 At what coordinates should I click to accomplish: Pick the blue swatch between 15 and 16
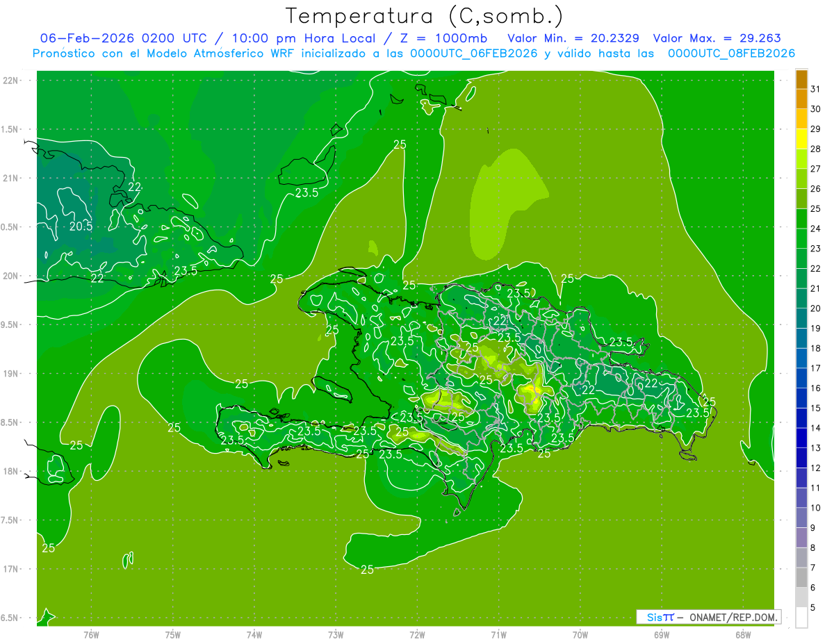point(801,398)
